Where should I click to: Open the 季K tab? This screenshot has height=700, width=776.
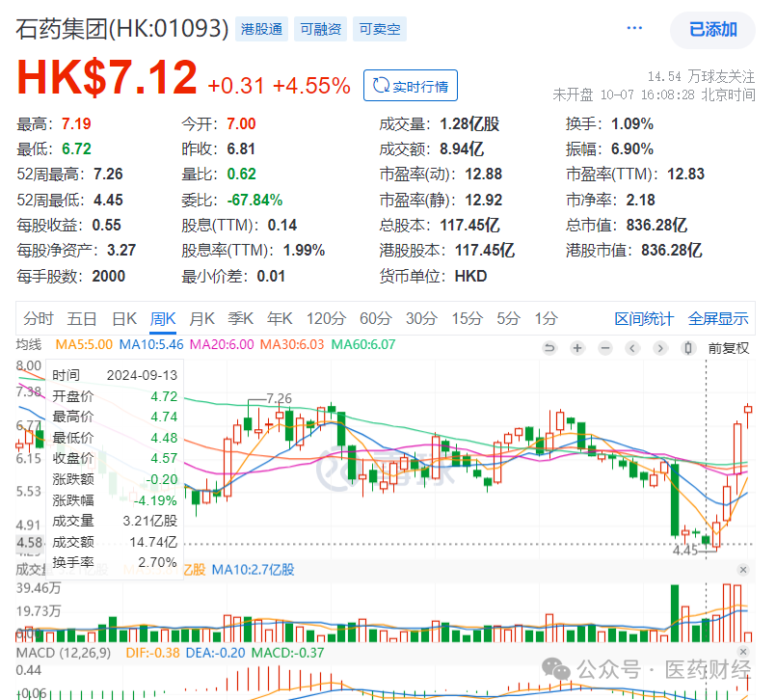(x=241, y=318)
